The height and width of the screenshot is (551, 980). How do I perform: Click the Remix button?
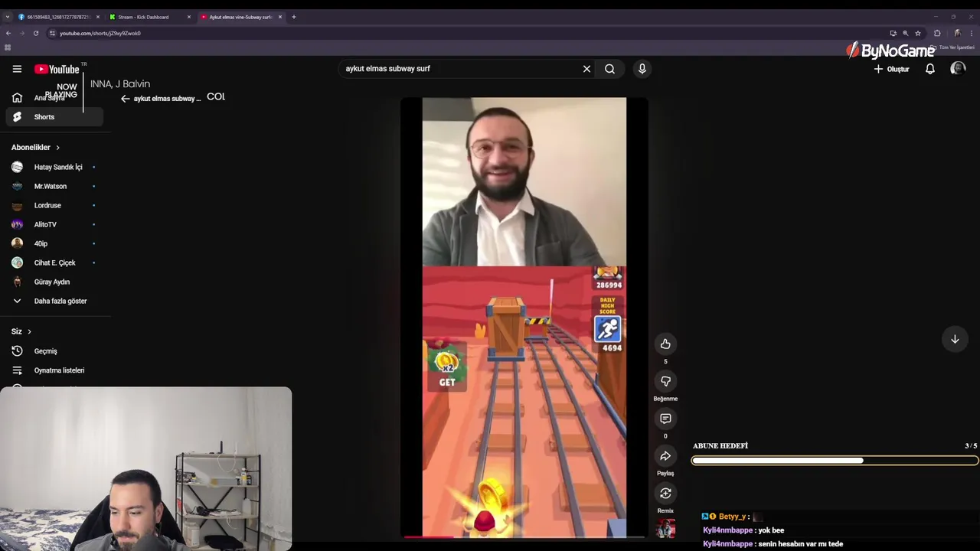[x=665, y=494]
